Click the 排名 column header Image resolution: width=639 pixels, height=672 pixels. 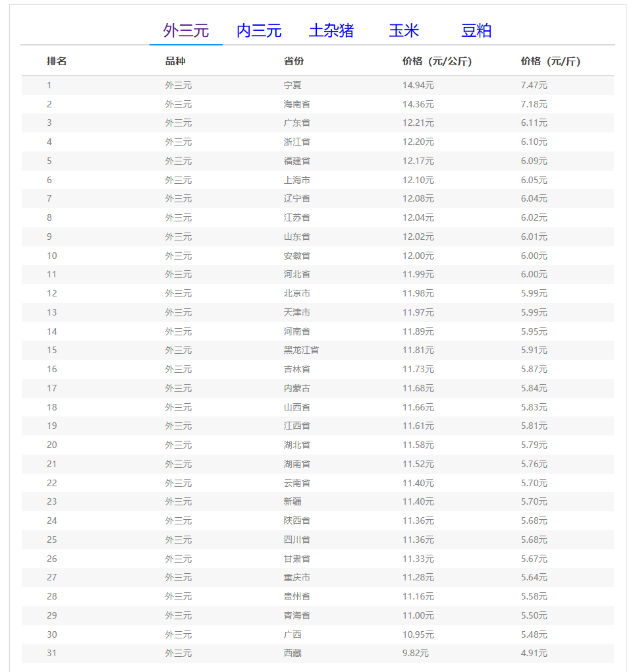[x=57, y=61]
